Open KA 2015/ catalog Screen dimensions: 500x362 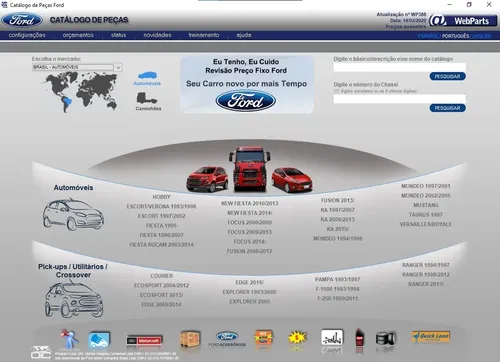tap(337, 229)
